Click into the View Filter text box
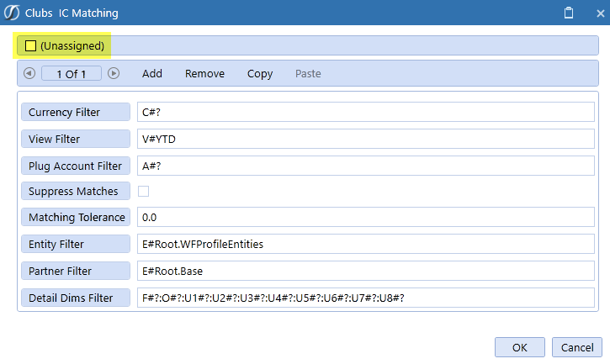Viewport: 610px width, 364px height. coord(365,139)
